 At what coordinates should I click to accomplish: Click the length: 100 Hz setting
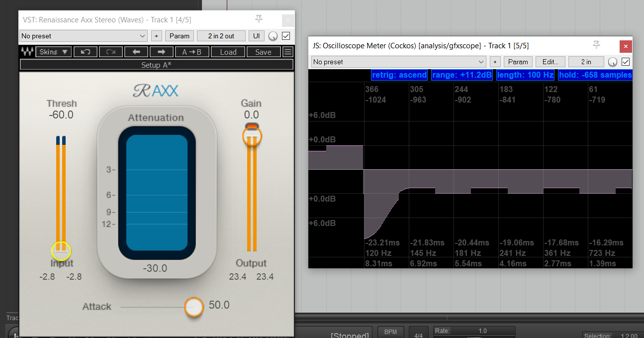click(x=525, y=75)
